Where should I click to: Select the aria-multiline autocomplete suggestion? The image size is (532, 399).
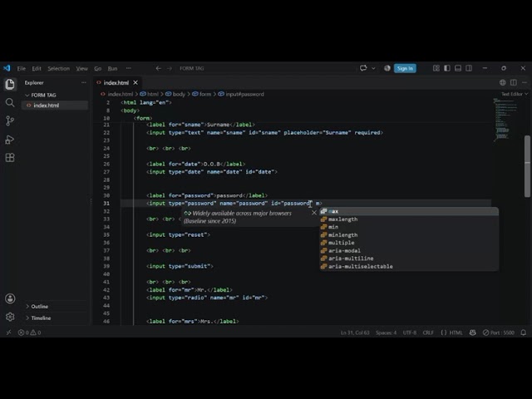click(409, 259)
